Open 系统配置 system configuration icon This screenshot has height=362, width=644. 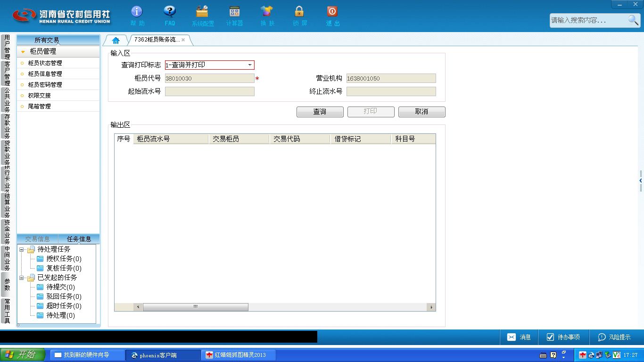[202, 12]
